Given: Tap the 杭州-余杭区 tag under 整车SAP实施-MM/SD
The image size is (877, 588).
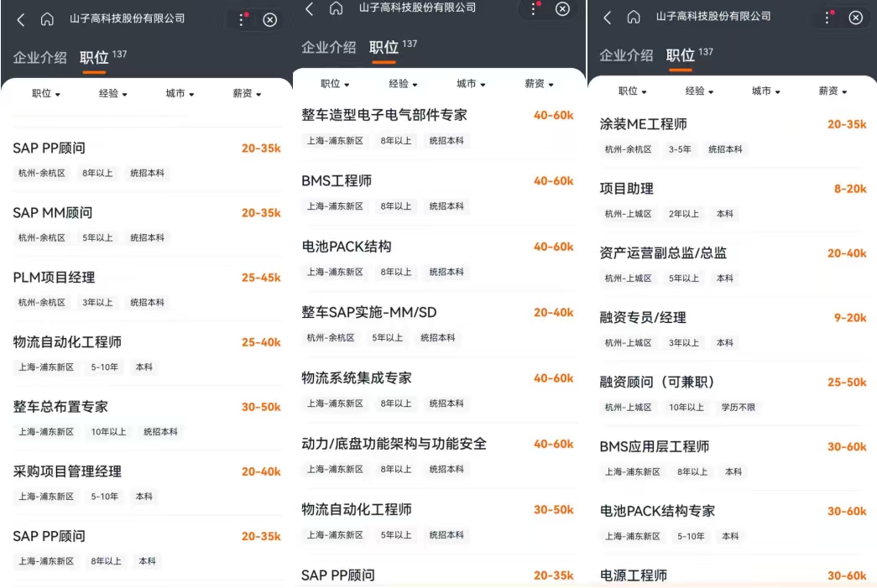Looking at the screenshot, I should 331,337.
